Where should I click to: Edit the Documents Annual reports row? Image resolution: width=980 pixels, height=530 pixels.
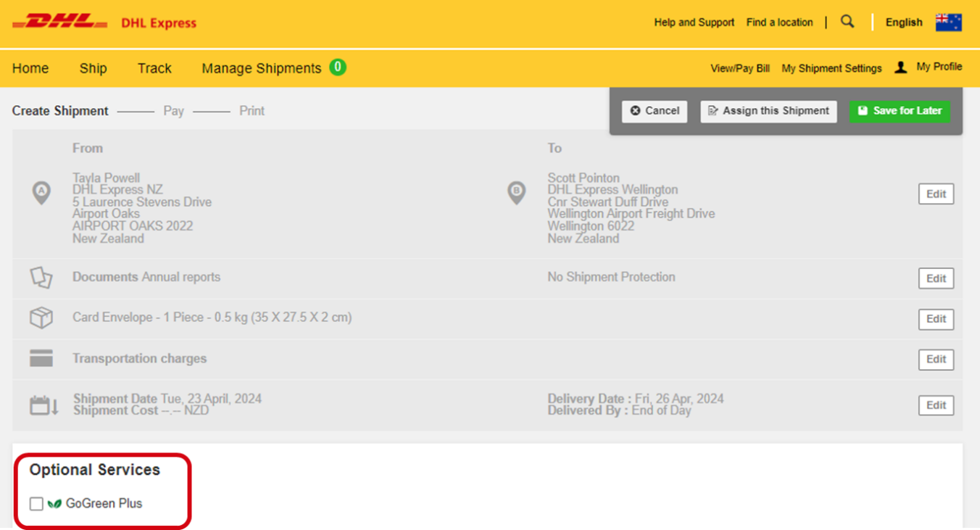[x=936, y=278]
